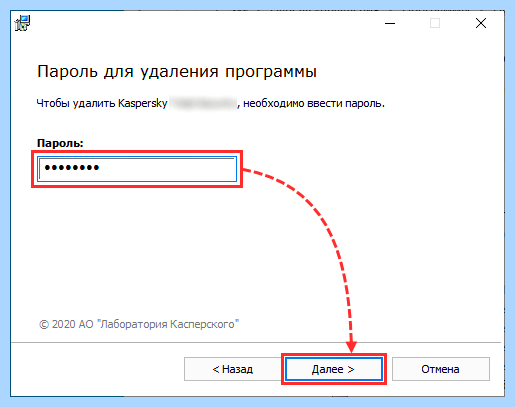Click the heading Пароль для удаления программы
This screenshot has width=515, height=407.
point(177,72)
